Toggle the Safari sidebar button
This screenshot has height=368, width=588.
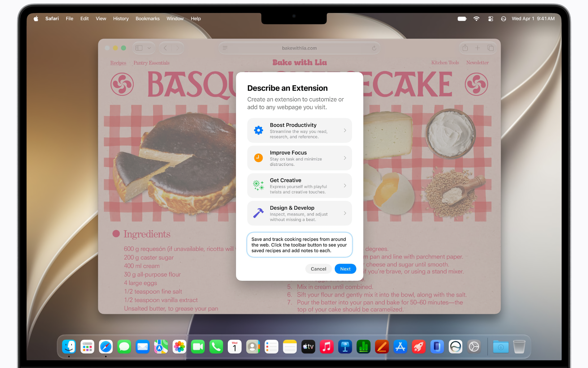pyautogui.click(x=139, y=48)
